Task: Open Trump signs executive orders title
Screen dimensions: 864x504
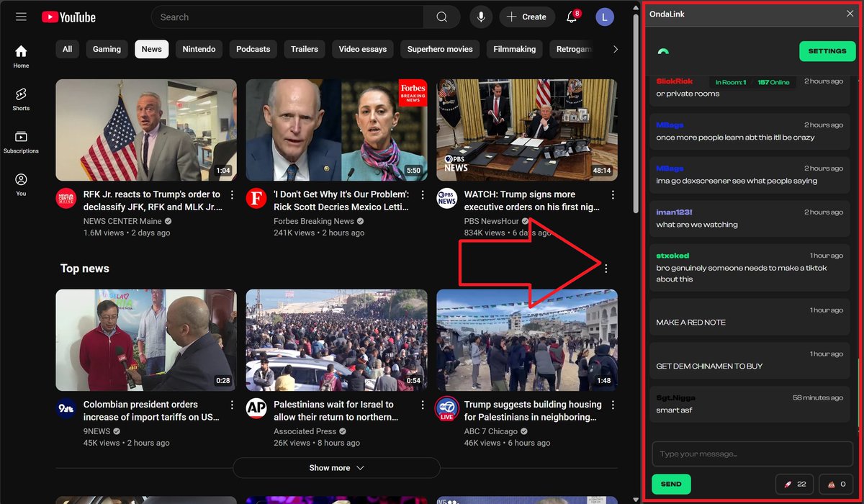Action: click(x=532, y=201)
